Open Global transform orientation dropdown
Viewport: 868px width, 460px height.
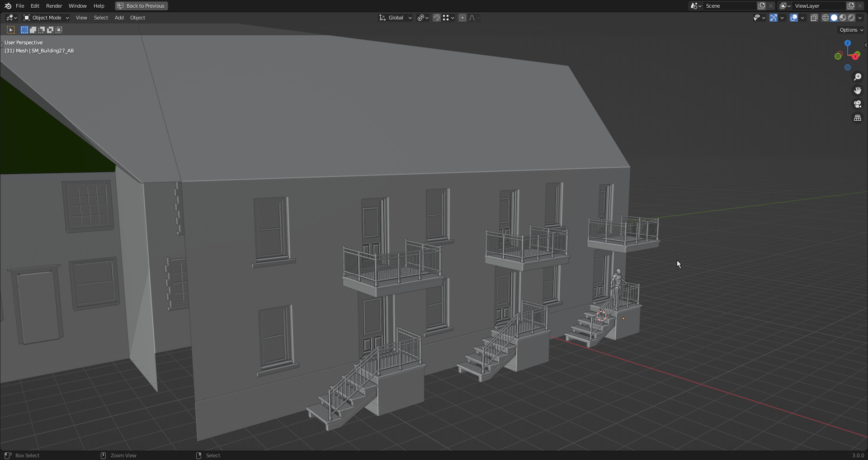point(396,18)
